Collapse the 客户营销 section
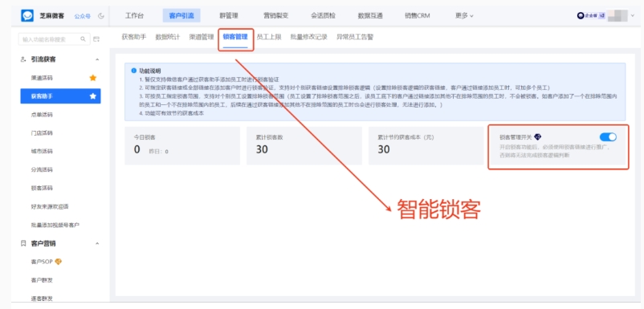 coord(97,243)
